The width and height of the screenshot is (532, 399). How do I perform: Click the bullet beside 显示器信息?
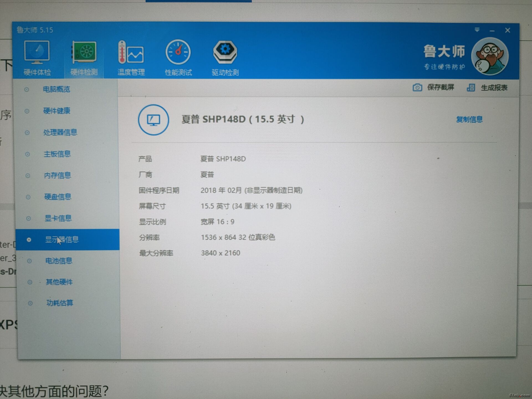tap(29, 240)
